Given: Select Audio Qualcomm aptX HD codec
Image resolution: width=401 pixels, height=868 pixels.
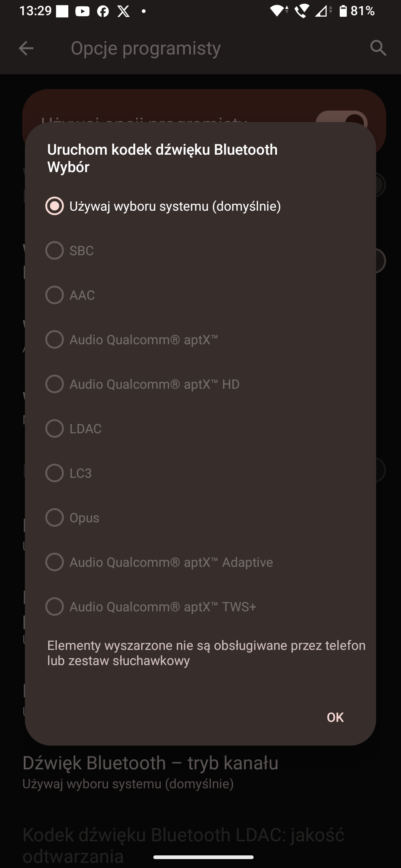Looking at the screenshot, I should pos(55,384).
